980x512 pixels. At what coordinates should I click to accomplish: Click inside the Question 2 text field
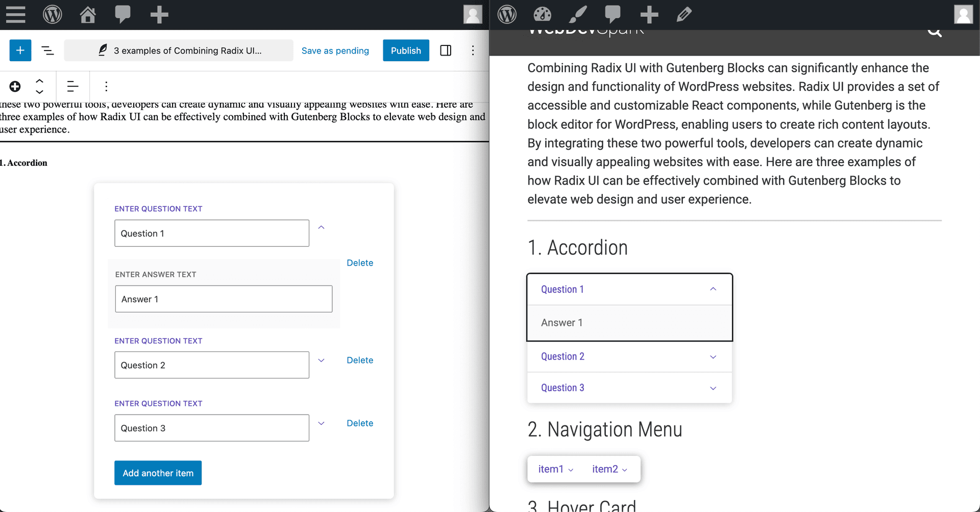click(211, 365)
